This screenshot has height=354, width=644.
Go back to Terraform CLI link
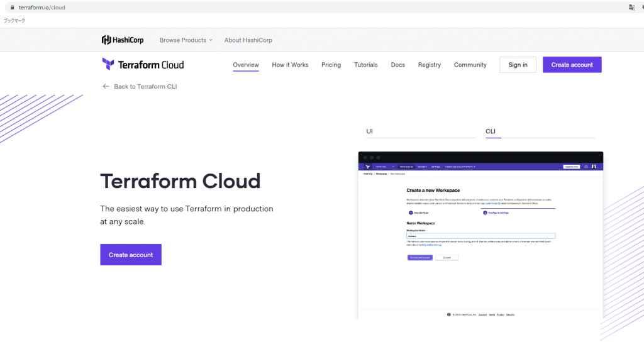point(145,86)
